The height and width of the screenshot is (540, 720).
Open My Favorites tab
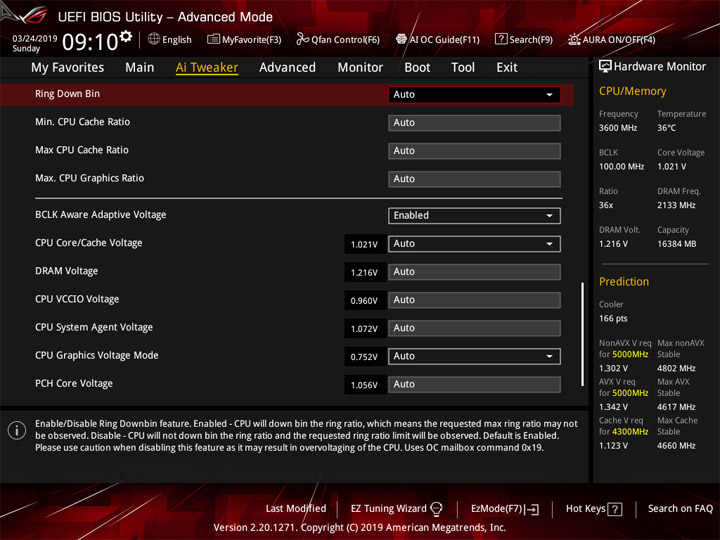(68, 67)
